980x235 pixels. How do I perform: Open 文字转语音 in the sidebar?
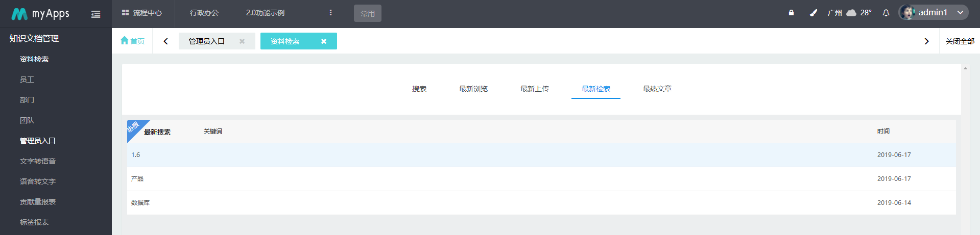coord(38,161)
